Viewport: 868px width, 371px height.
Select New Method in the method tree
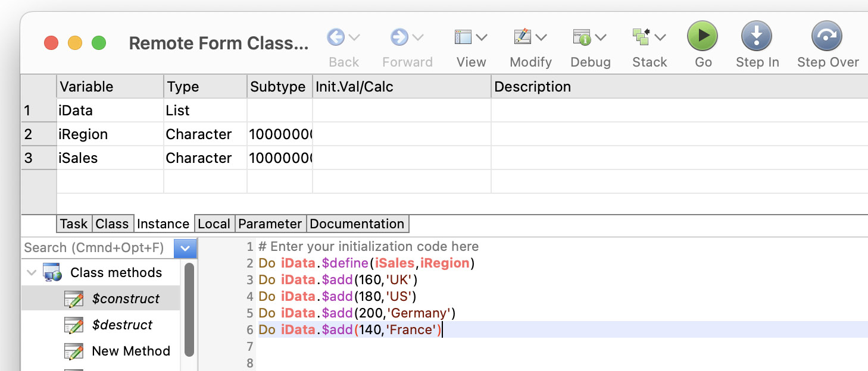click(x=131, y=351)
